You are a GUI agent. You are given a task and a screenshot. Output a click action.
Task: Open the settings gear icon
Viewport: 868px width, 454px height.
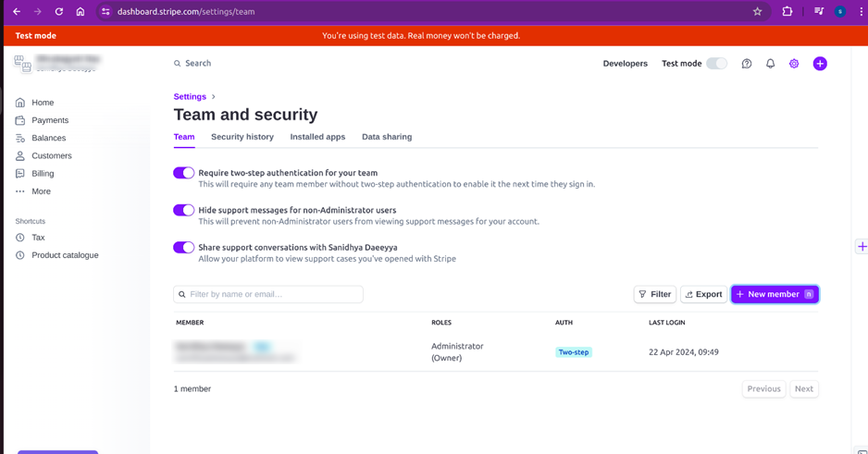coord(794,64)
